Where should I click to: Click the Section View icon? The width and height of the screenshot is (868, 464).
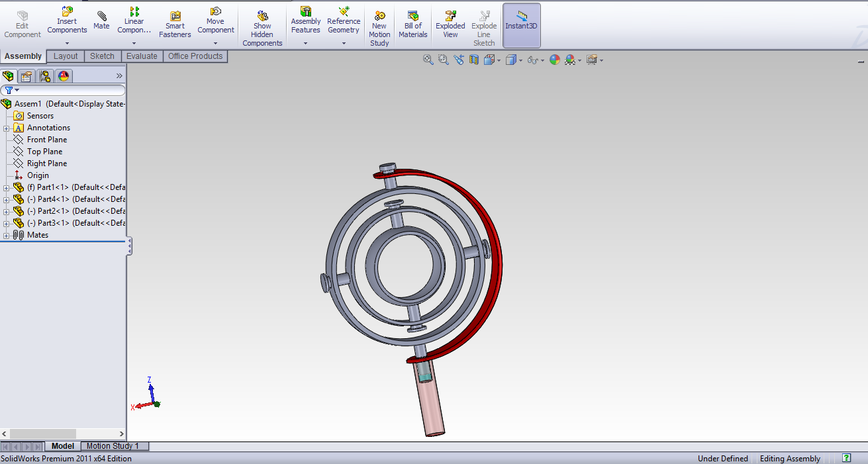[x=474, y=60]
